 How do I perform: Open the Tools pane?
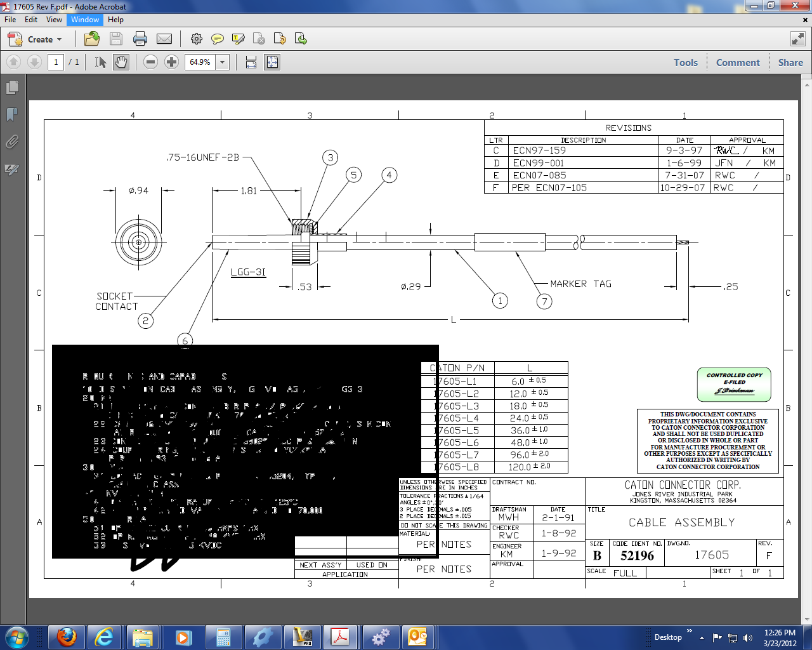(x=686, y=63)
